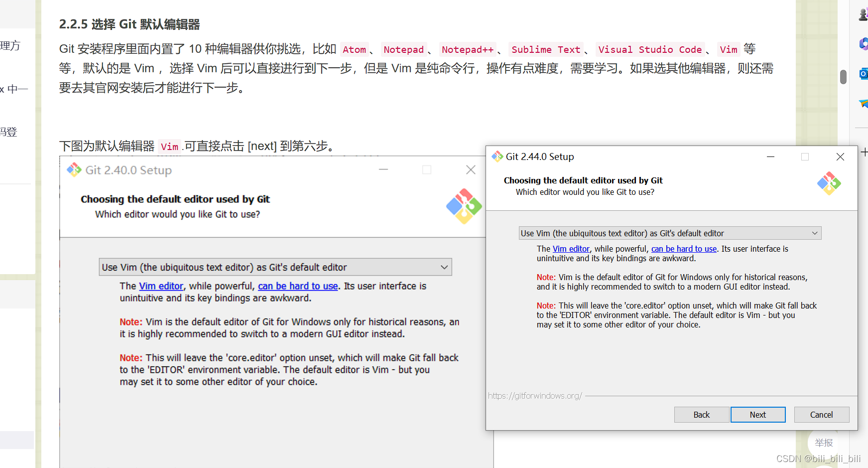Click the 'Git 2.44.0 Setup' title text
Screen dimensions: 868x468
pos(540,156)
